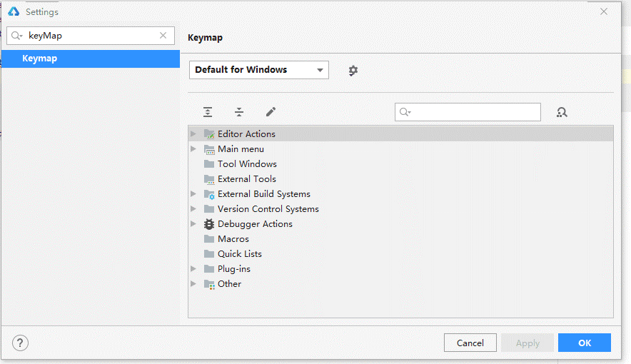Click the Debugger Actions bug icon
The image size is (631, 364).
[x=209, y=224]
